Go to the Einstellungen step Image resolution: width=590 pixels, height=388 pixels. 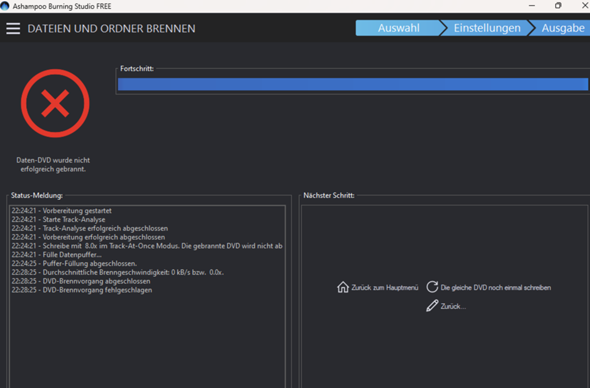pyautogui.click(x=487, y=28)
